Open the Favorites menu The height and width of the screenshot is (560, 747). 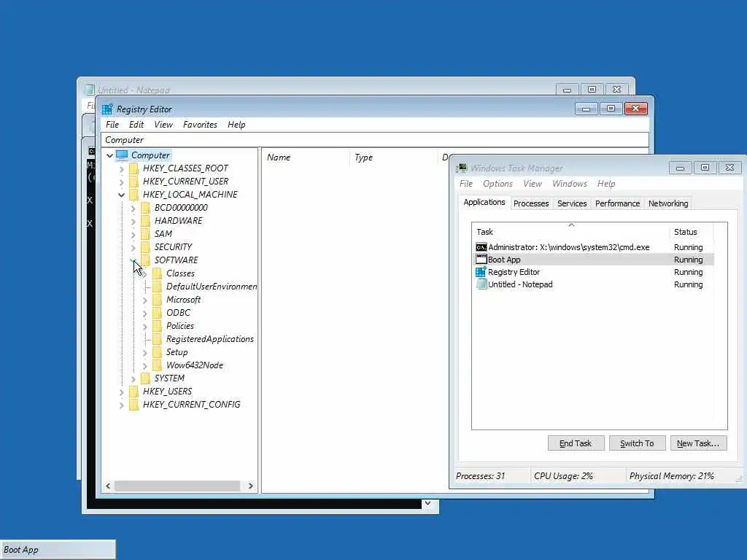coord(200,125)
